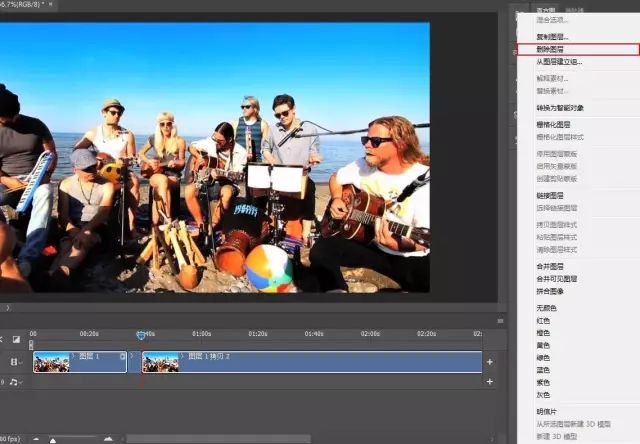Add audio to the audio track with plus
Screen dimensions: 640x444
pos(490,382)
